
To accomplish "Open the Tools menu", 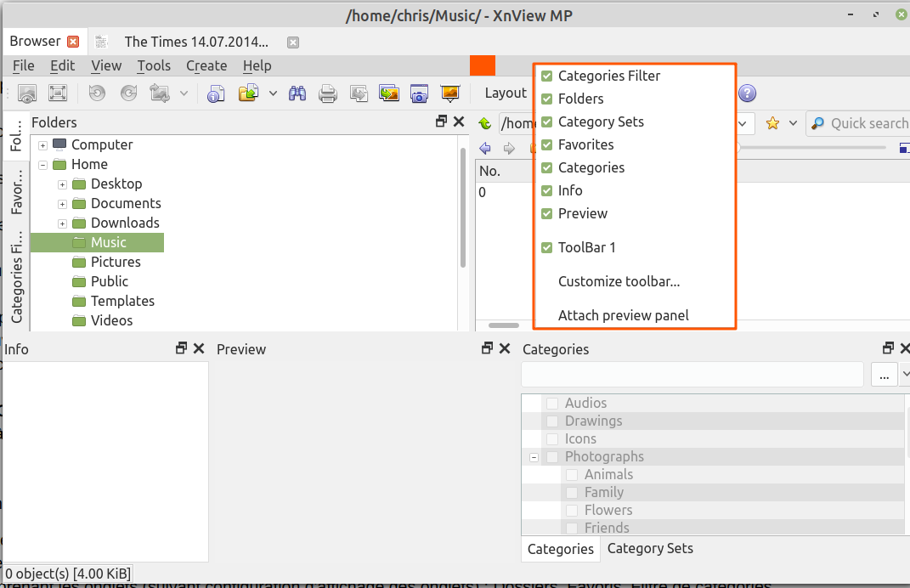I will (x=154, y=65).
